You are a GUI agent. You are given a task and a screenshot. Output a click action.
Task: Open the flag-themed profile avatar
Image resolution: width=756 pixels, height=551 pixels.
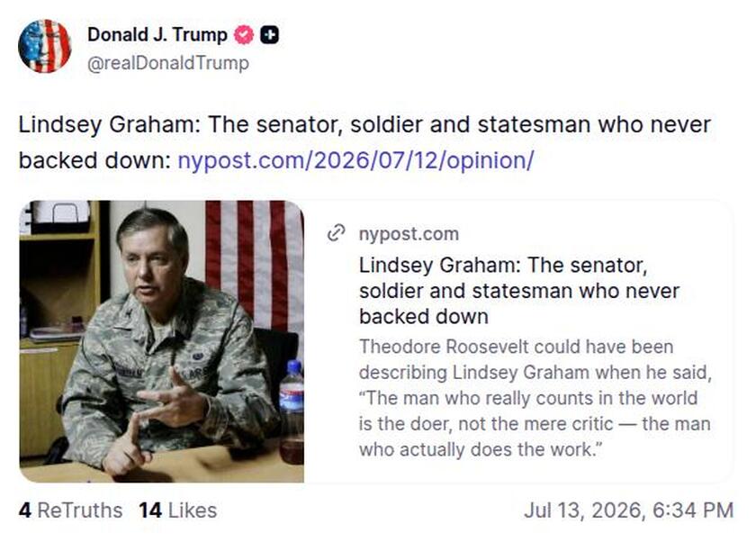[x=44, y=46]
